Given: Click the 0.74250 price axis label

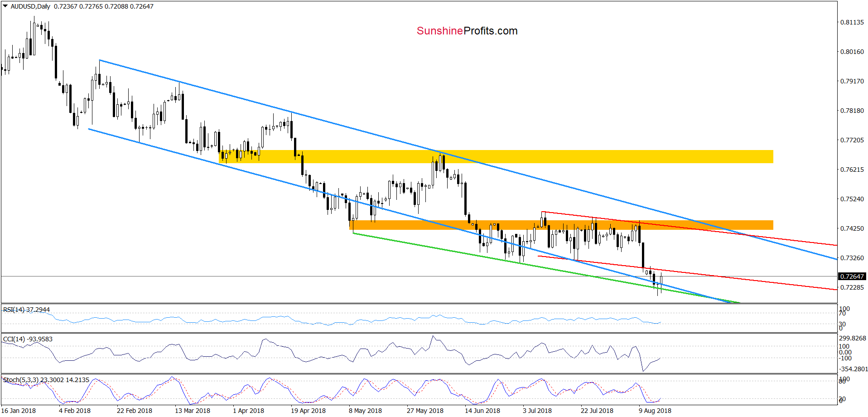Looking at the screenshot, I should coord(852,228).
